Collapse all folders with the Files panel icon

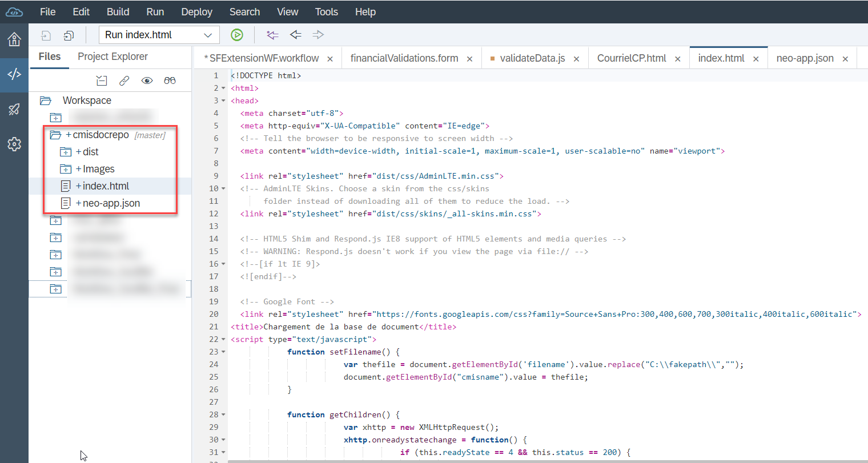tap(102, 80)
